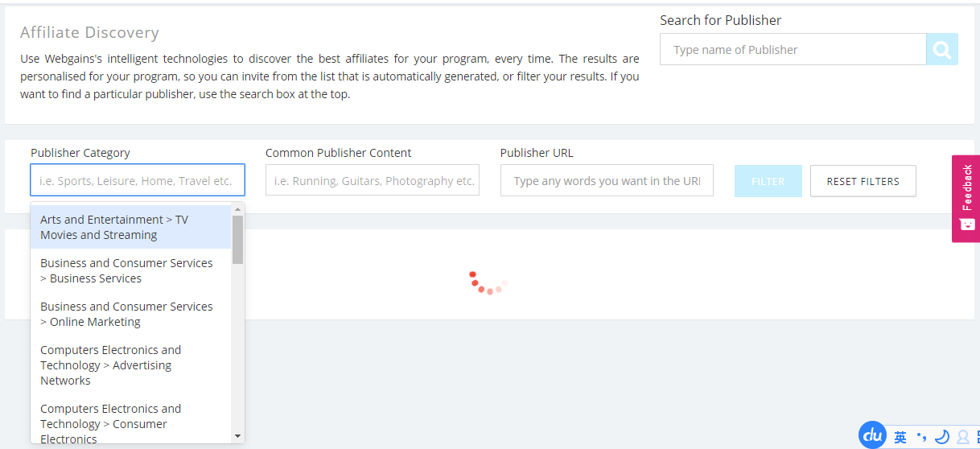Click the category dropdown scrollbar thumb
The width and height of the screenshot is (980, 449).
[x=237, y=240]
